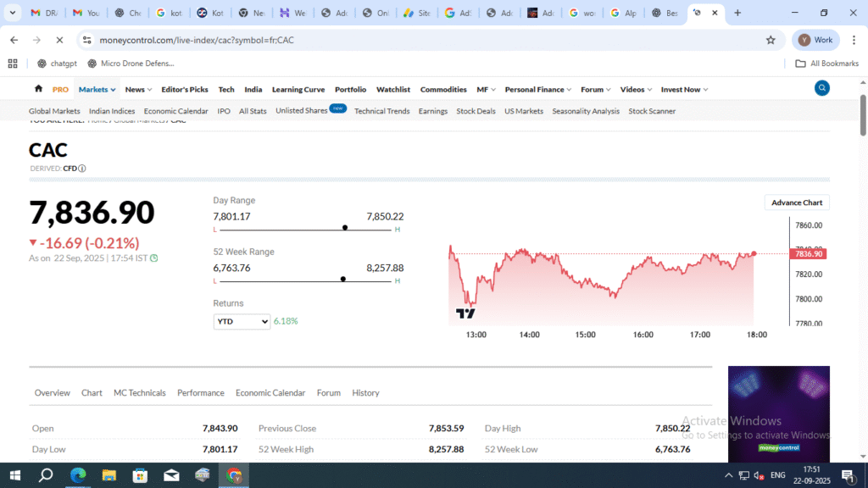Open the YTD returns dropdown
The width and height of the screenshot is (868, 488).
click(242, 321)
